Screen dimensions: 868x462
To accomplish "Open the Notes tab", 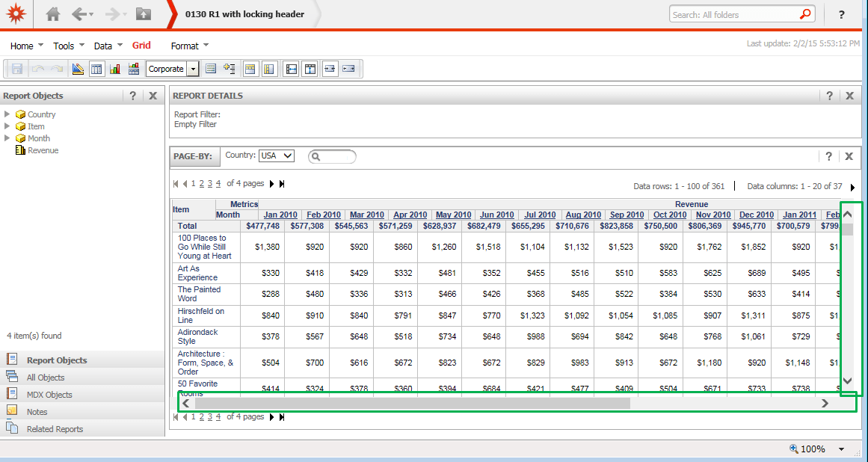I will [82, 412].
